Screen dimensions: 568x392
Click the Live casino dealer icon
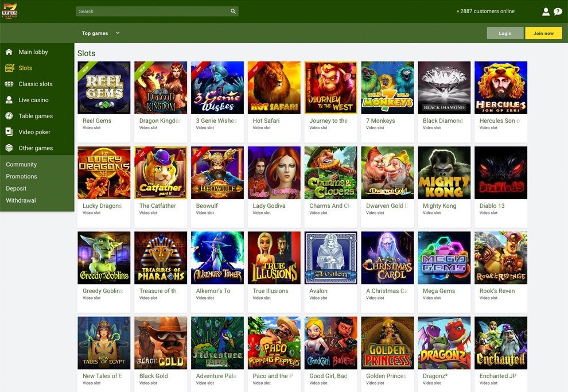pyautogui.click(x=9, y=100)
